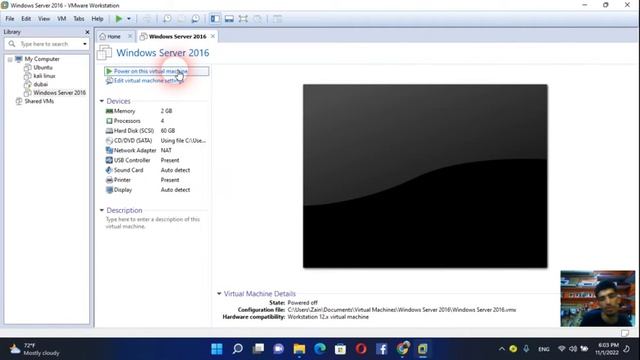Collapse the My Computer tree node

10,59
